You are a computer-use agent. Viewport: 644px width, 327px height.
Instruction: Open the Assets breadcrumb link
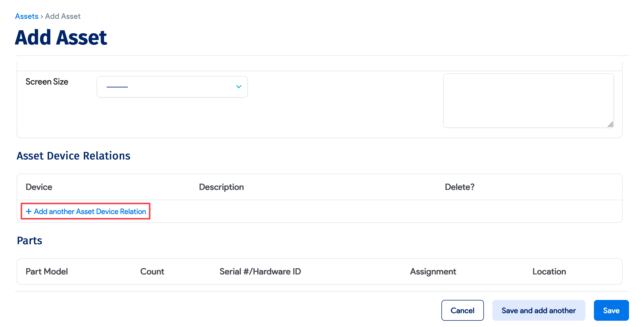point(27,16)
